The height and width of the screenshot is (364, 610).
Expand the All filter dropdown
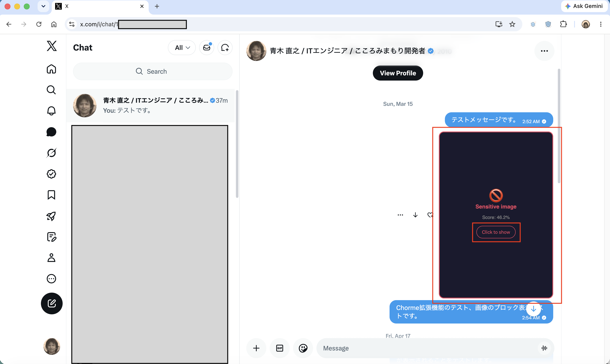[x=182, y=48]
